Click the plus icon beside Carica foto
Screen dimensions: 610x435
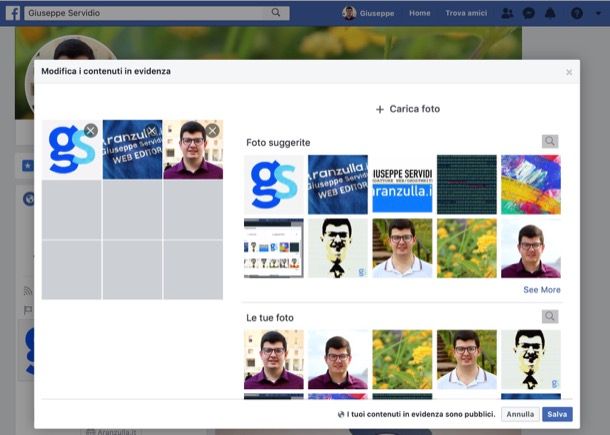380,109
